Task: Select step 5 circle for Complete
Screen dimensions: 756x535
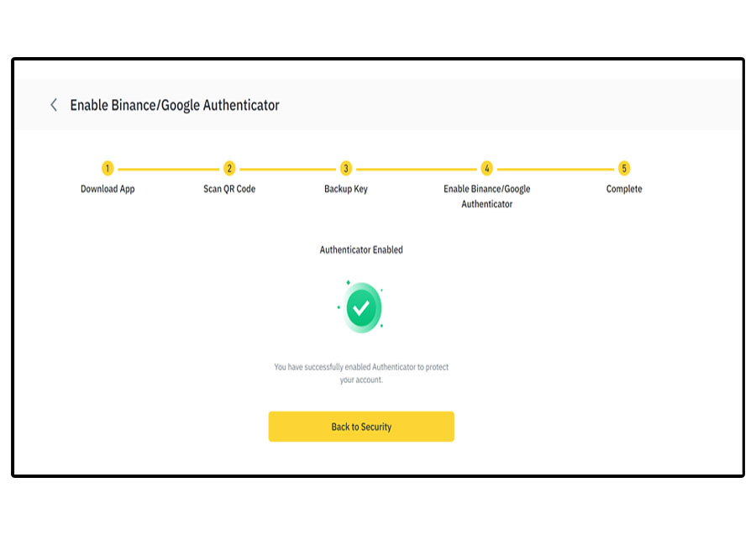Action: 624,168
